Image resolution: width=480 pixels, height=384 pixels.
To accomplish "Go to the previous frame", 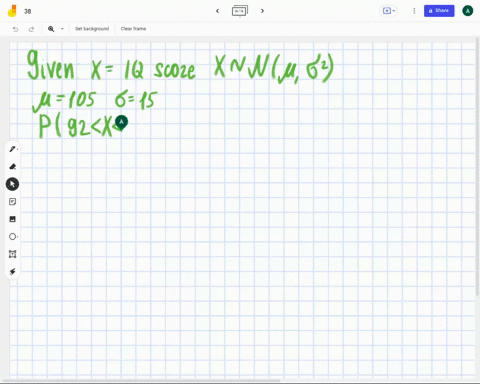I will (217, 11).
